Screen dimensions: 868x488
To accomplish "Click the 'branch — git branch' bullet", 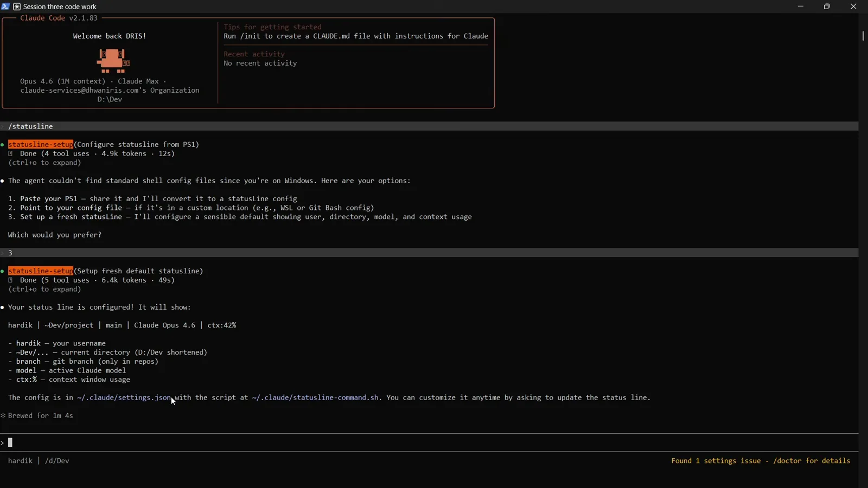I will (x=84, y=361).
